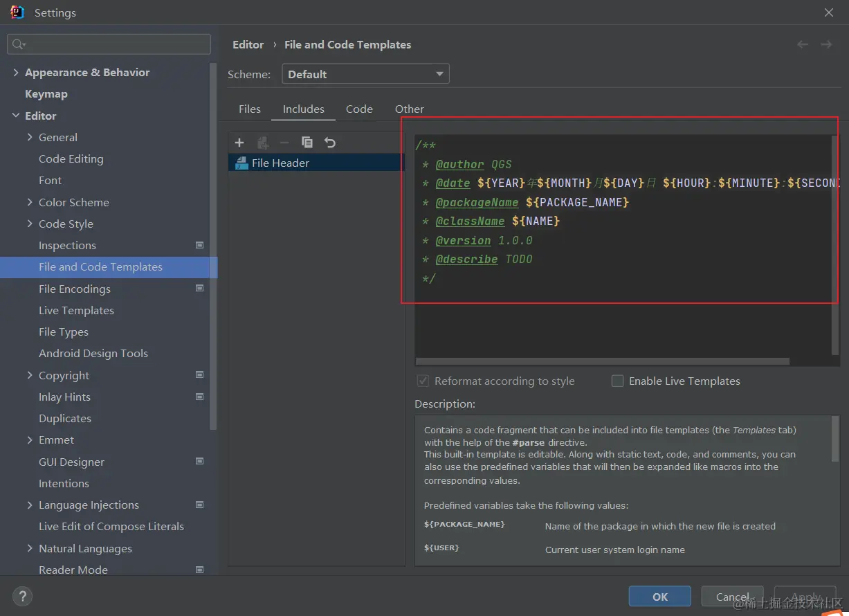Navigate back with left arrow
The height and width of the screenshot is (616, 849).
(803, 44)
